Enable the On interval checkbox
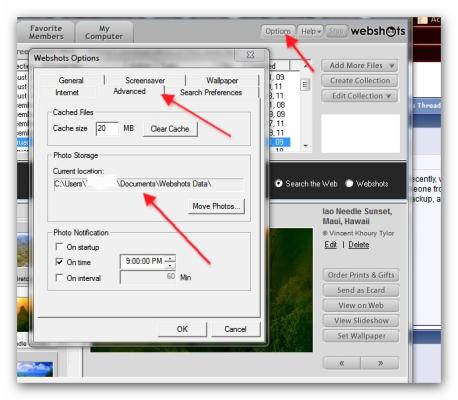The width and height of the screenshot is (458, 400). (x=59, y=277)
